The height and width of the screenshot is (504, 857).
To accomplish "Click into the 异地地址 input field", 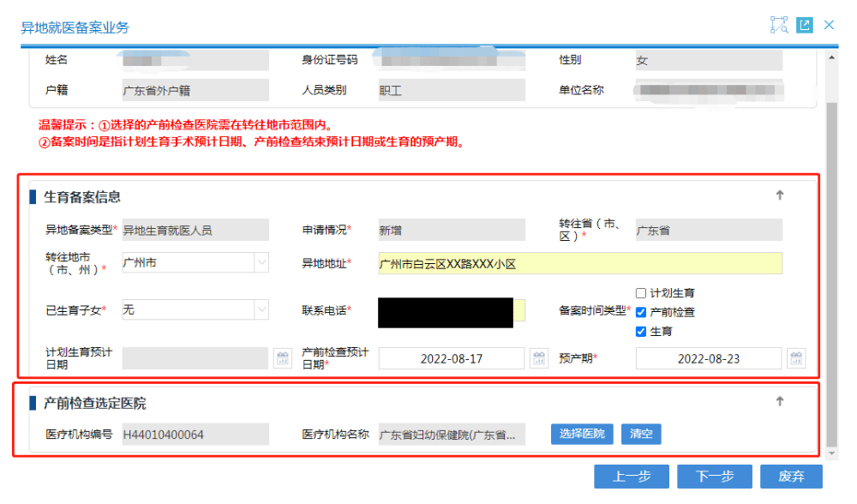I will click(x=579, y=264).
